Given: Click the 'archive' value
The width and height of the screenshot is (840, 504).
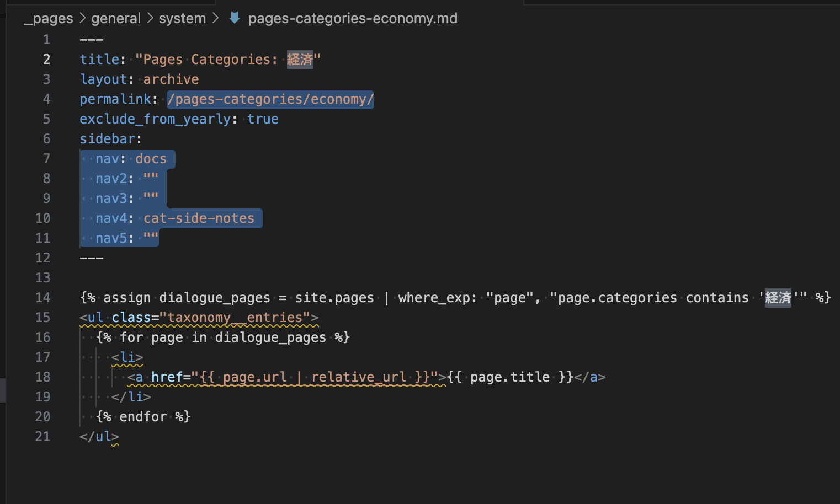Looking at the screenshot, I should click(171, 79).
